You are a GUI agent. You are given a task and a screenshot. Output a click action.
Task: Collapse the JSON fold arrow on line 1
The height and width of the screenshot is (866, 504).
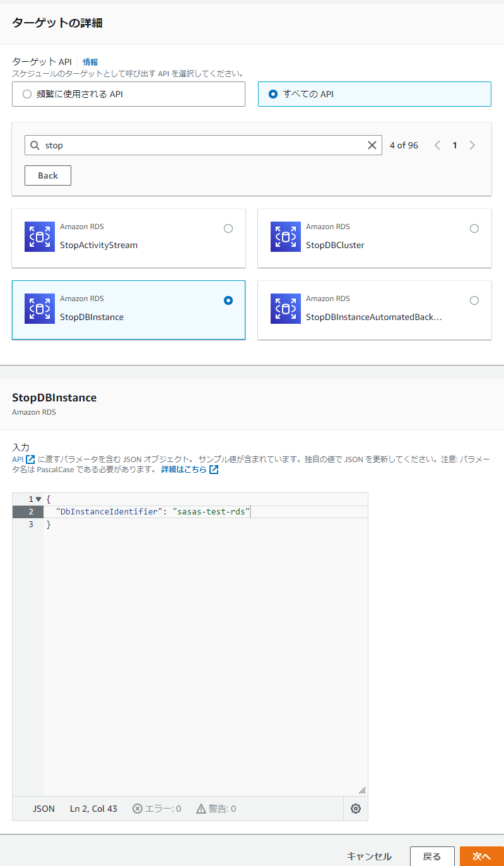pos(38,499)
